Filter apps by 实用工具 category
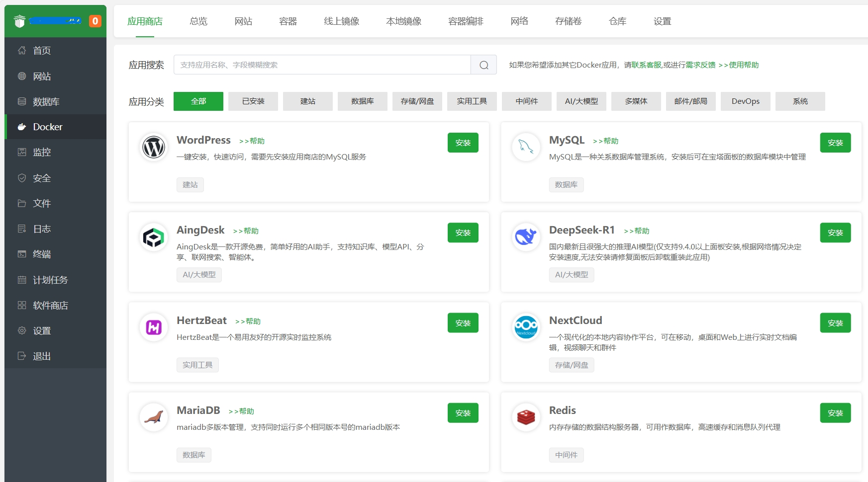Image resolution: width=868 pixels, height=482 pixels. tap(472, 101)
